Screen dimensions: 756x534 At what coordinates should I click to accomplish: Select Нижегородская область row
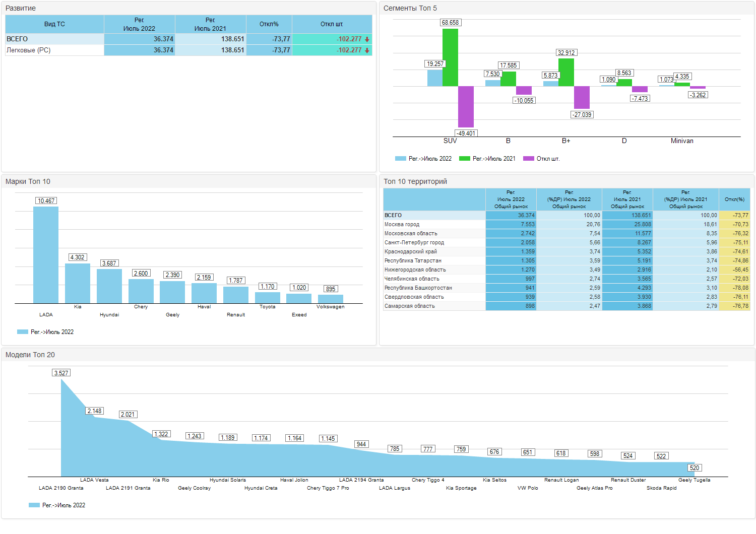(x=566, y=270)
